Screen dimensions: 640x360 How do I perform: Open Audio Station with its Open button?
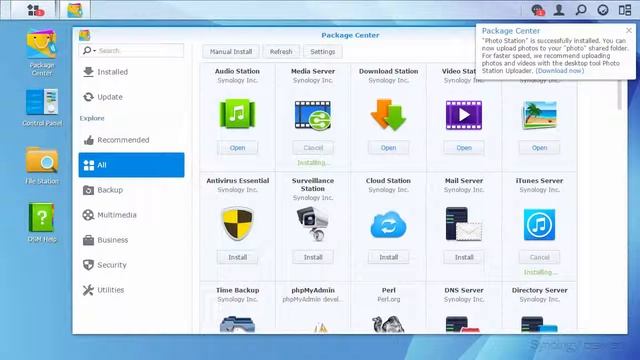(x=237, y=148)
